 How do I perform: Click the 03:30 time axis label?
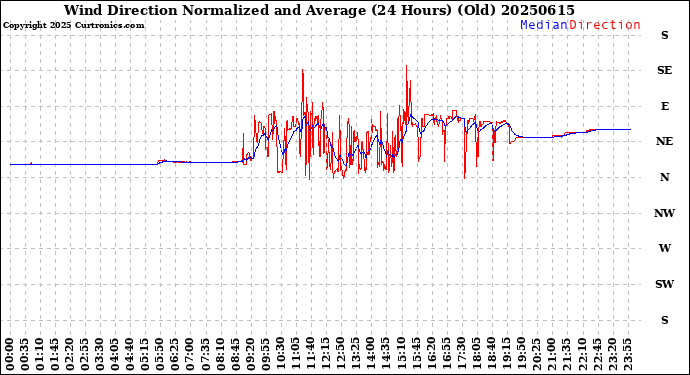(x=100, y=354)
